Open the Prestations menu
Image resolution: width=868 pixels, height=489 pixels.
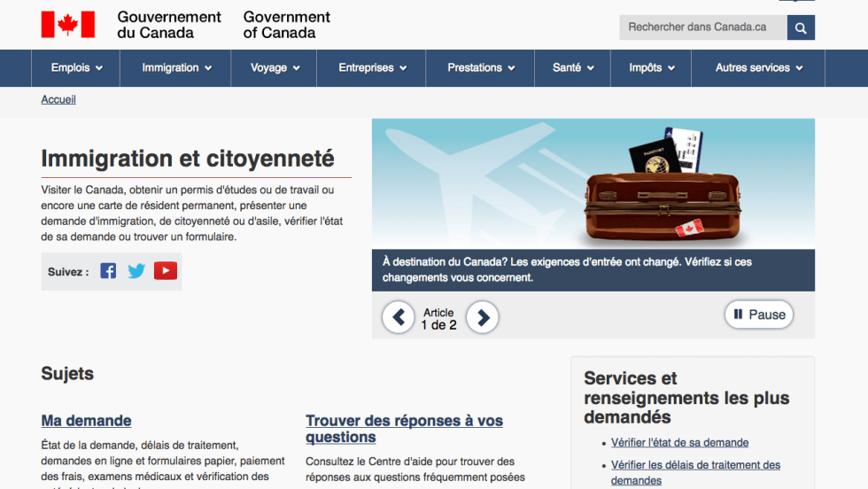(x=480, y=68)
